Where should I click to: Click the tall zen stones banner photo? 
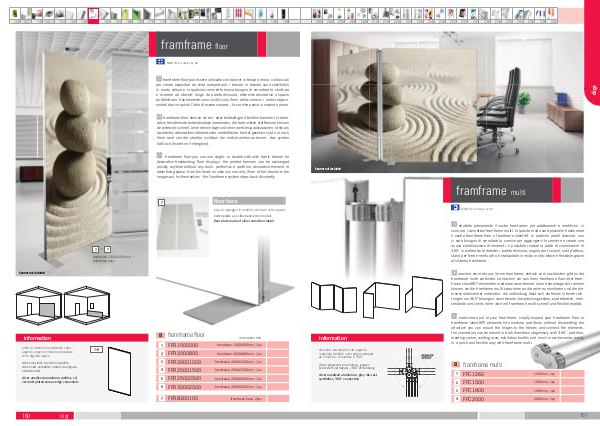tap(82, 154)
